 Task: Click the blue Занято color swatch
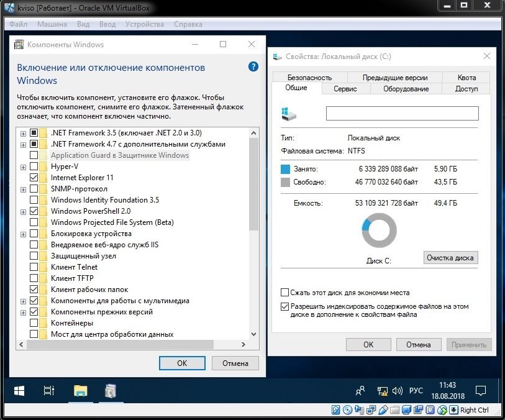pyautogui.click(x=285, y=169)
